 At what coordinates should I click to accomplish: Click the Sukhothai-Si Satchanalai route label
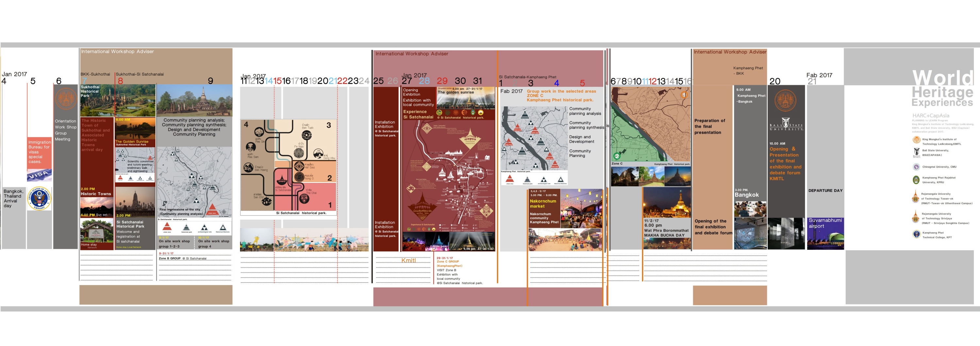(139, 74)
